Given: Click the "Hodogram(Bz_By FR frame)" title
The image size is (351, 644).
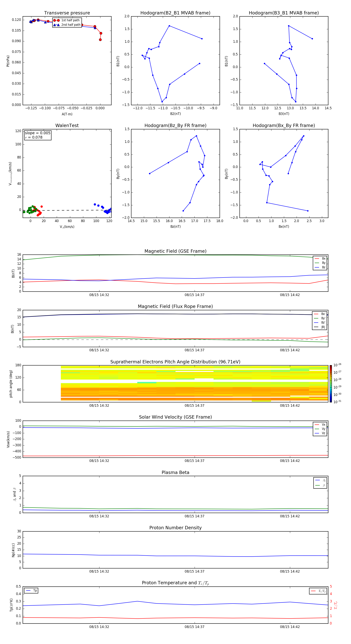Looking at the screenshot, I should click(x=175, y=125).
